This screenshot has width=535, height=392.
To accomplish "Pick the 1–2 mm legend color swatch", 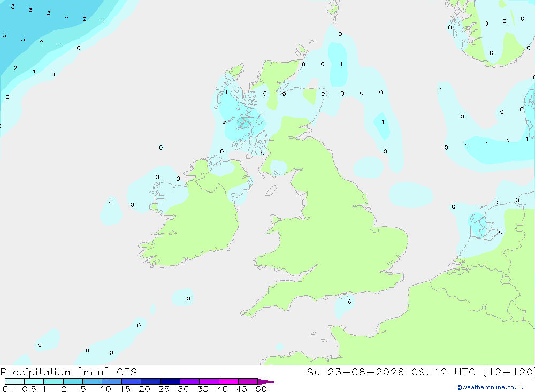I will coord(53,381).
